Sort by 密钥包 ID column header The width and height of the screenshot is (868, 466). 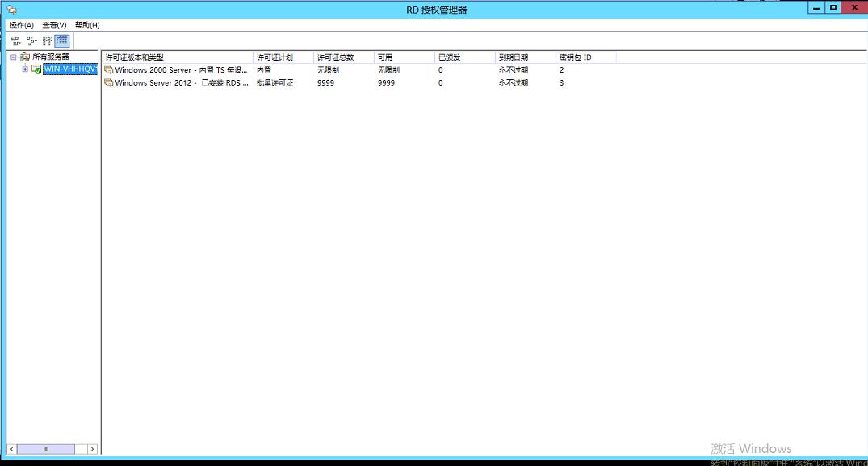tap(585, 57)
